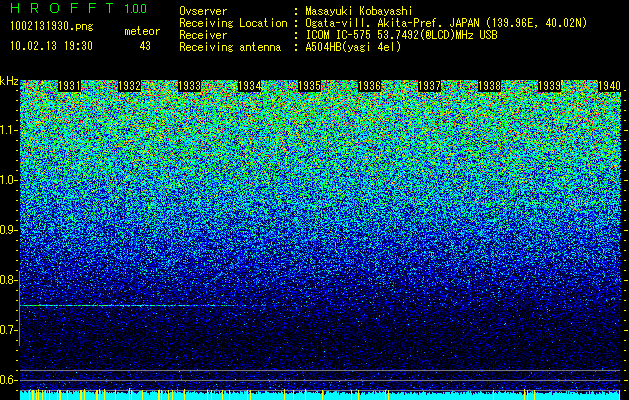The width and height of the screenshot is (629, 400).
Task: Click the 1940 time marker
Action: tap(609, 86)
